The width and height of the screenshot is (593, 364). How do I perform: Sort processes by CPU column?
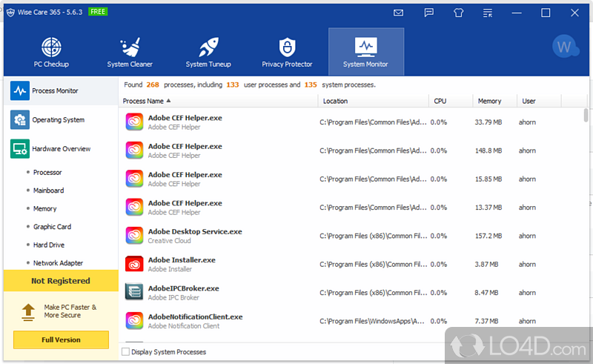[440, 101]
